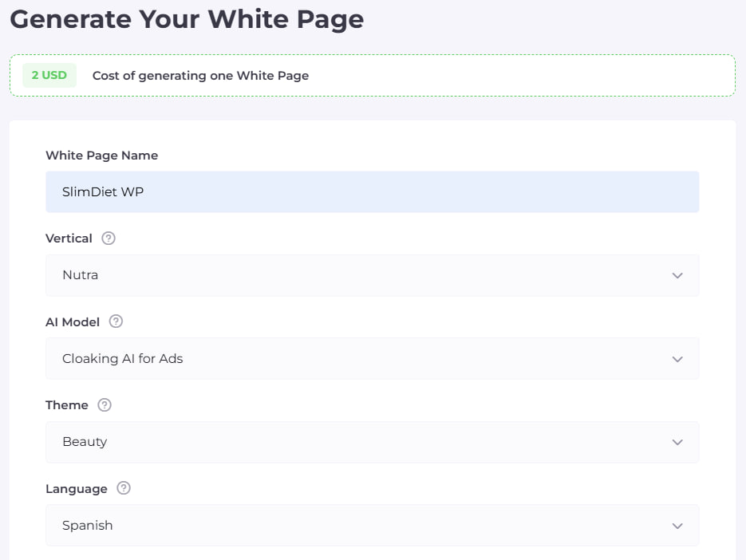This screenshot has width=746, height=560.
Task: Open the Theme help tooltip icon
Action: pyautogui.click(x=105, y=405)
